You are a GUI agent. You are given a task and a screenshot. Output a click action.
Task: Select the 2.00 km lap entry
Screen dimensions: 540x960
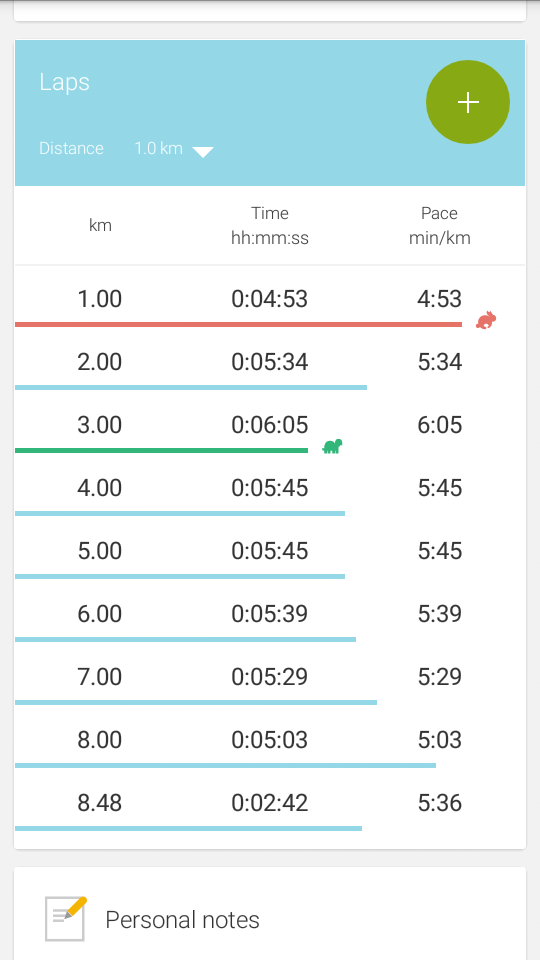coord(270,362)
